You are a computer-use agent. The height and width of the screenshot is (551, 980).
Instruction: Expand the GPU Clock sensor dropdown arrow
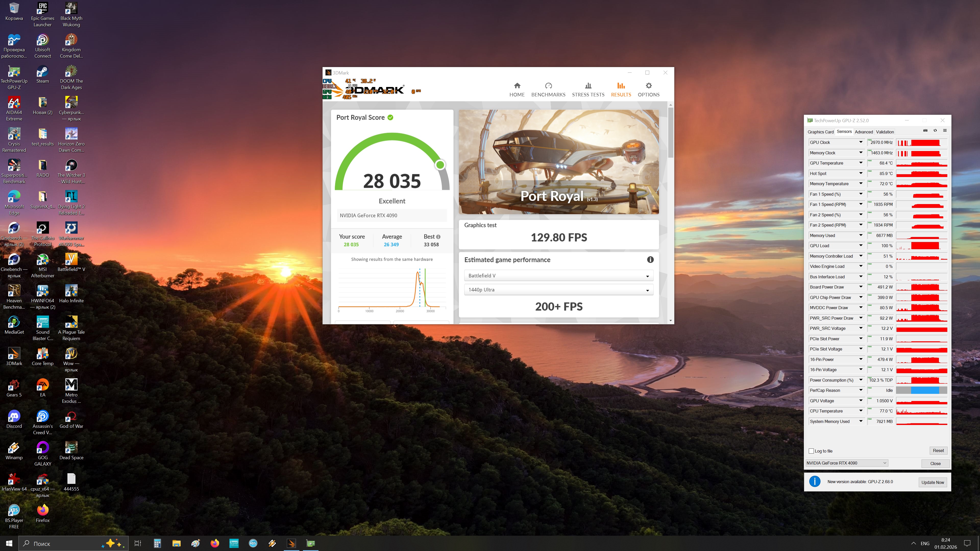[x=861, y=142]
